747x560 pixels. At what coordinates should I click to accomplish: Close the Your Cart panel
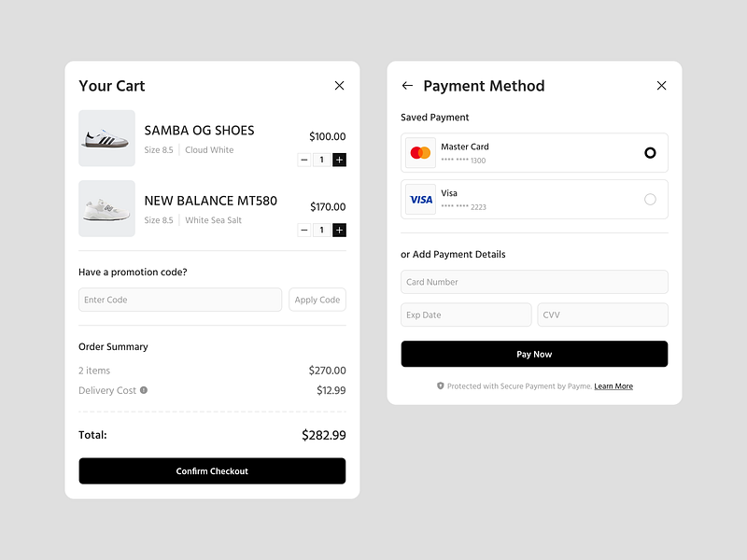[x=339, y=86]
